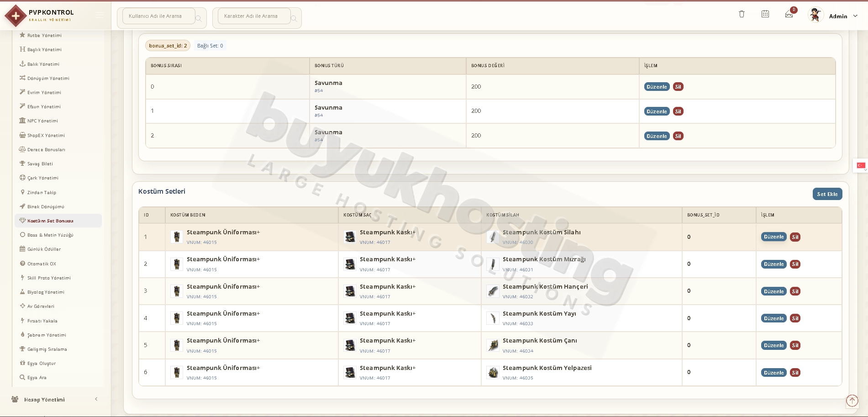The image size is (868, 417).
Task: Click the Boss & Metin Yüzüğü ring icon
Action: (x=22, y=235)
